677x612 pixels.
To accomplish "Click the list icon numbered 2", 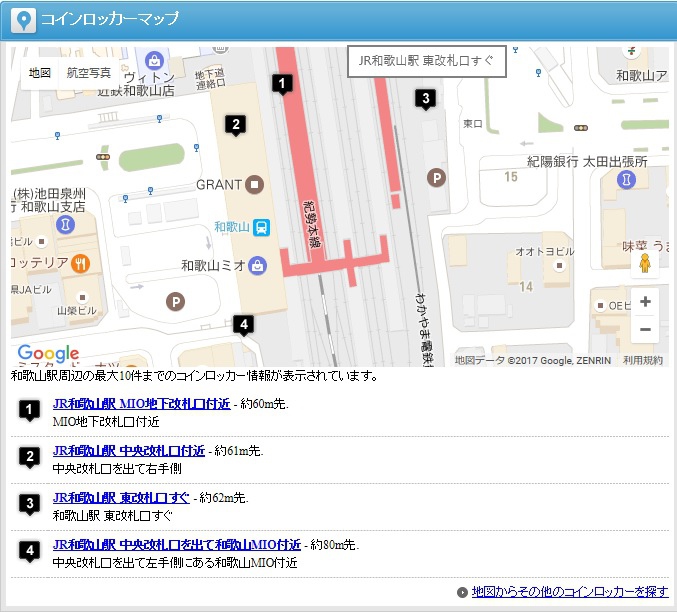I will point(29,457).
